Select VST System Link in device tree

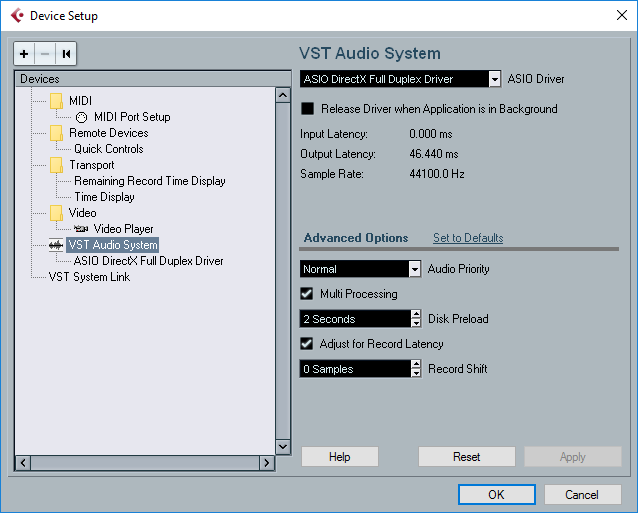[89, 277]
